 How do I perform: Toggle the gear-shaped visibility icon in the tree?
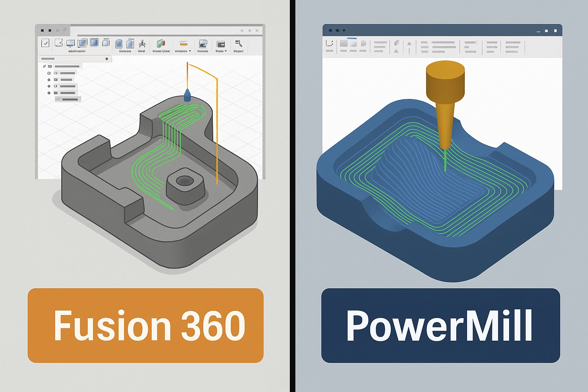[49, 80]
